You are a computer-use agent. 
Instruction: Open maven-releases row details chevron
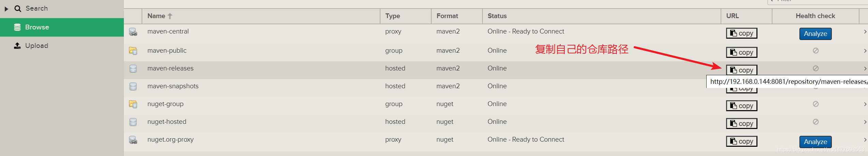(865, 69)
